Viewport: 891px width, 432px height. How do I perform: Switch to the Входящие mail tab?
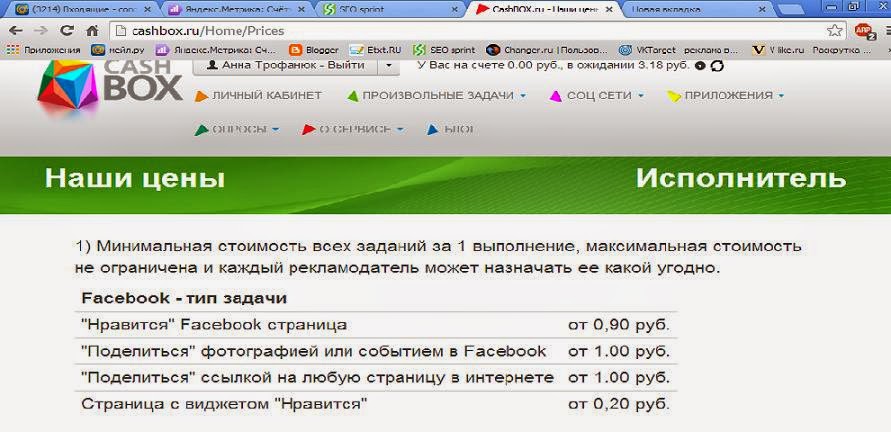click(81, 9)
